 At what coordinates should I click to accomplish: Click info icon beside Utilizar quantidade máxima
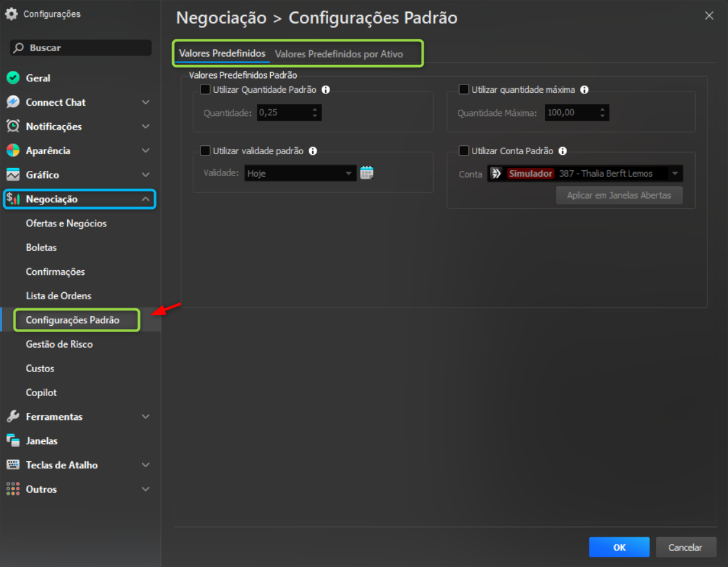(584, 90)
